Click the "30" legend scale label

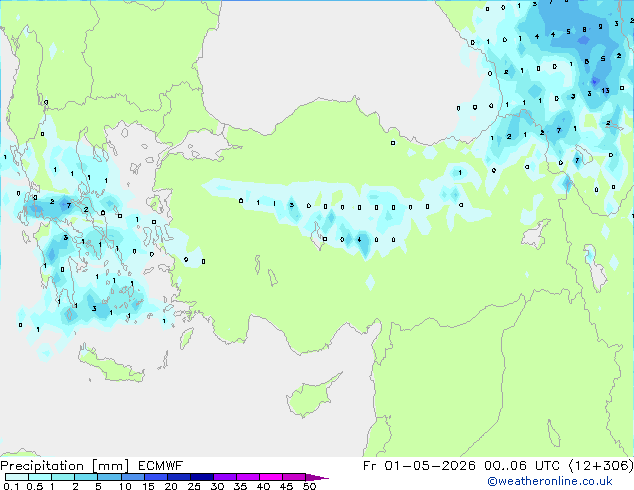point(217,486)
